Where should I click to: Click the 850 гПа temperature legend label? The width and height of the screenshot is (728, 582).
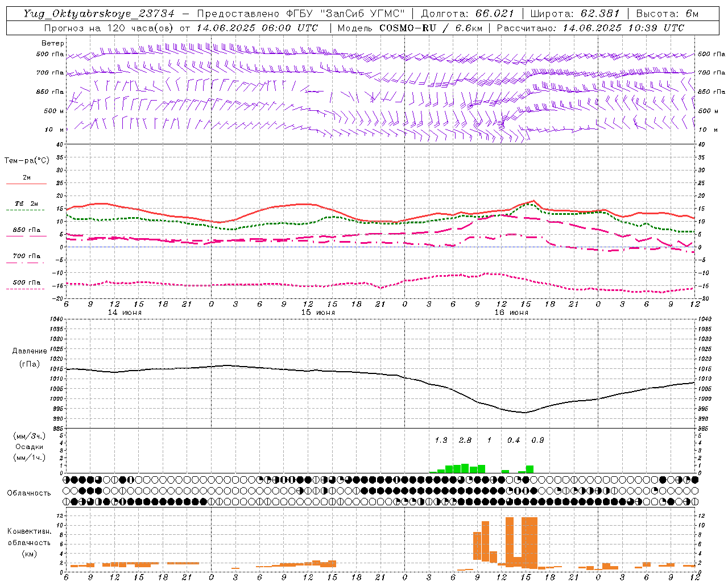(27, 230)
